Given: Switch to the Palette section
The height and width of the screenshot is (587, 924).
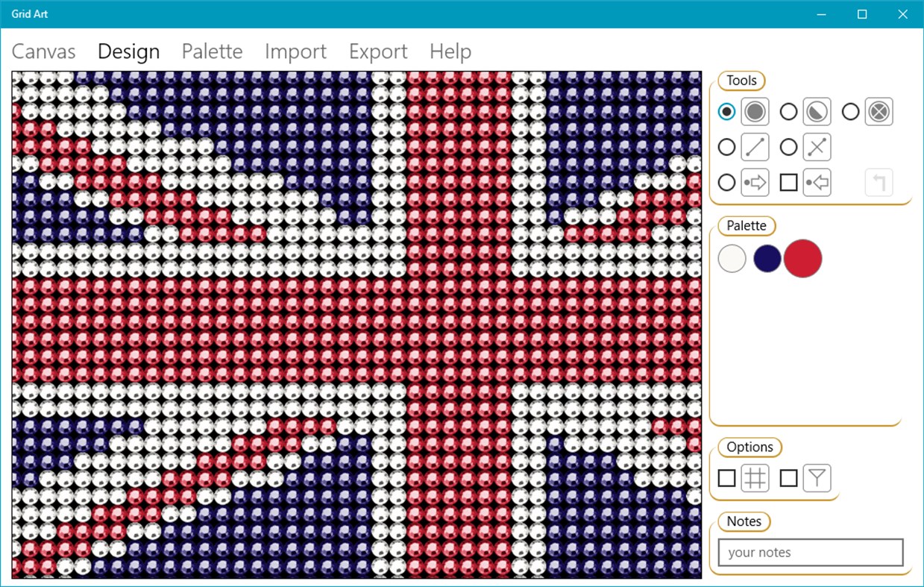Looking at the screenshot, I should 211,51.
